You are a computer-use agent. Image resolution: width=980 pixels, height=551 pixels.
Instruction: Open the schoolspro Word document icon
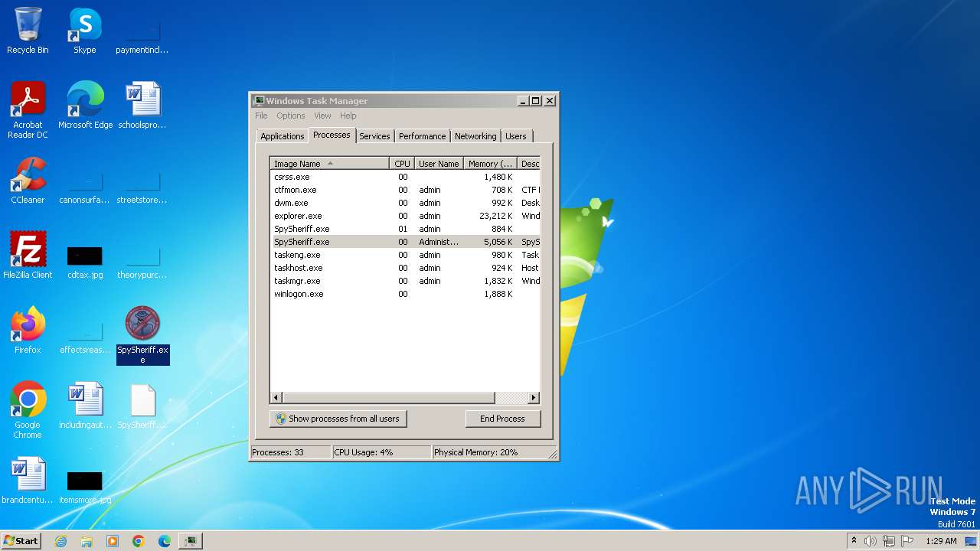tap(142, 106)
